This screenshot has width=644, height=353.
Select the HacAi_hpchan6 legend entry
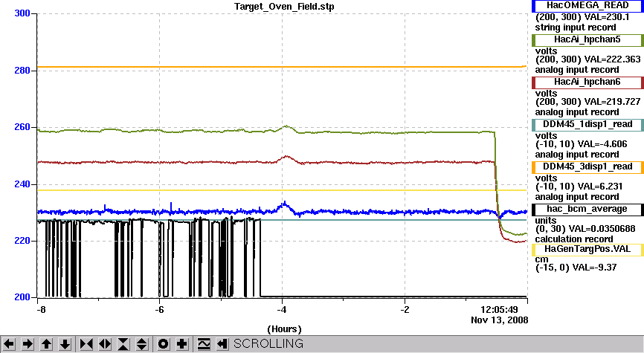pos(587,82)
